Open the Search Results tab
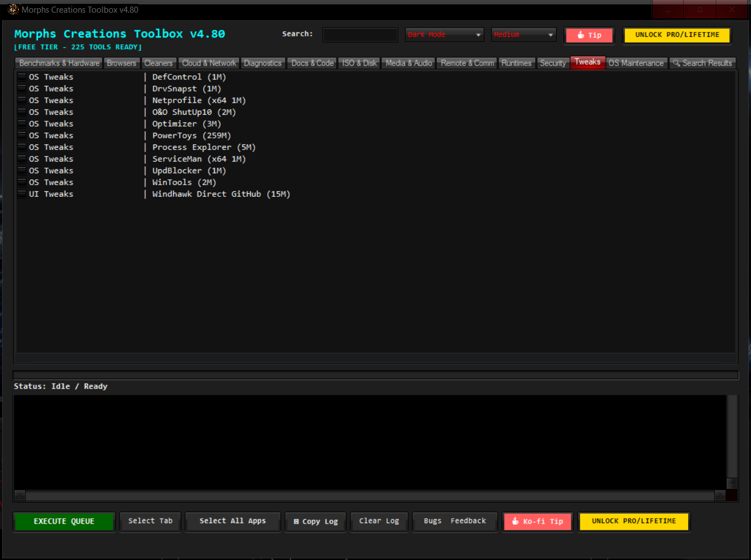751x560 pixels. coord(703,63)
